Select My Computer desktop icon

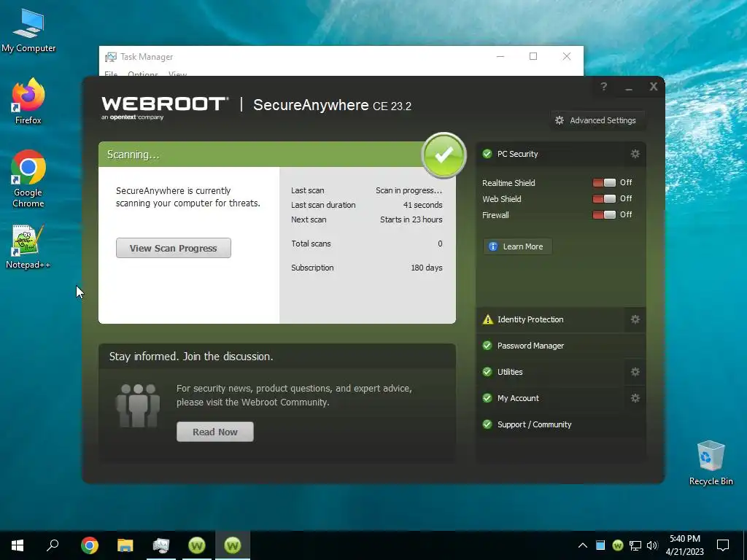pyautogui.click(x=28, y=31)
